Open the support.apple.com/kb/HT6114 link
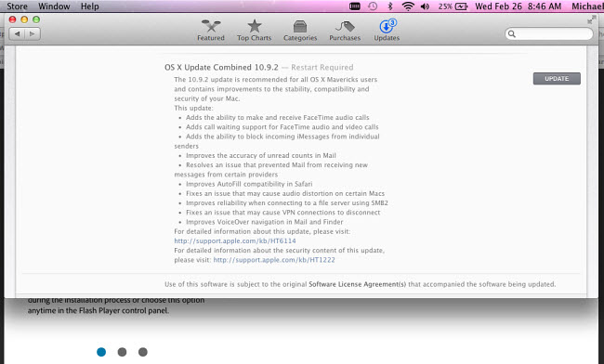This screenshot has width=604, height=364. [235, 240]
